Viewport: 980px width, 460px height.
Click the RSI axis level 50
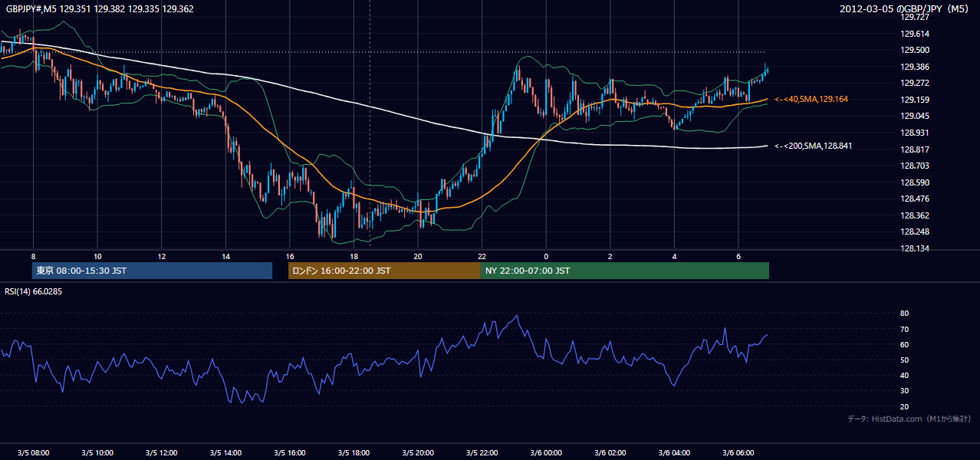(x=904, y=360)
